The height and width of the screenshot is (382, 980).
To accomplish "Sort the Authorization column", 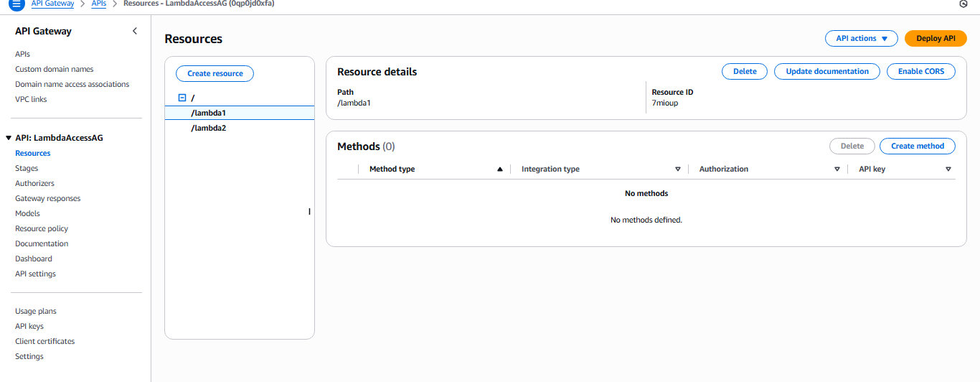I will [x=837, y=169].
